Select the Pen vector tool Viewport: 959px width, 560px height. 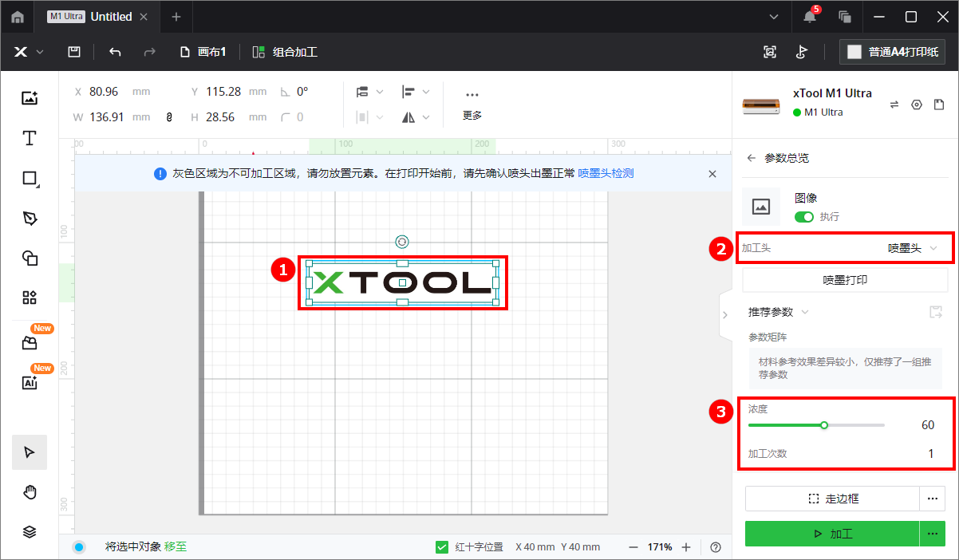[30, 218]
